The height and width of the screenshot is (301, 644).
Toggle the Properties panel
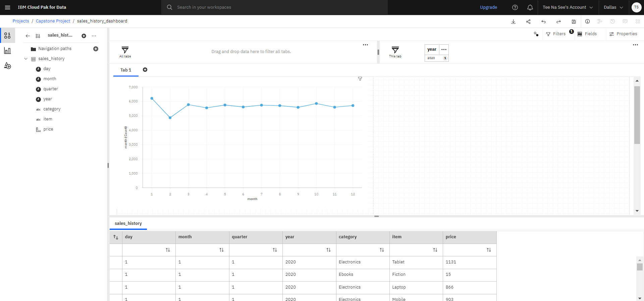[623, 34]
